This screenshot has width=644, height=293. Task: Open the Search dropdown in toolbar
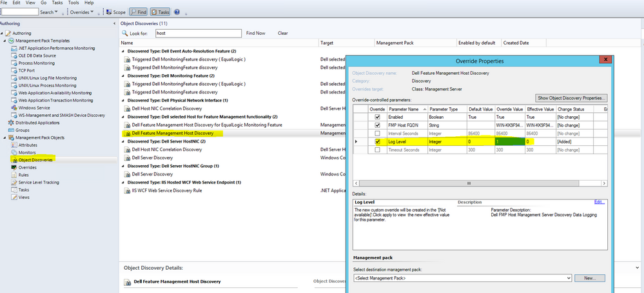tap(49, 12)
